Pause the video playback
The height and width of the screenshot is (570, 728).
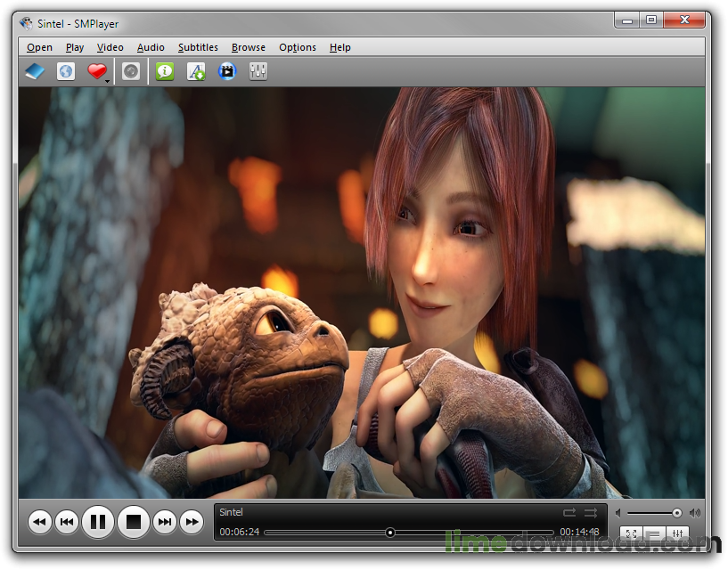point(98,521)
